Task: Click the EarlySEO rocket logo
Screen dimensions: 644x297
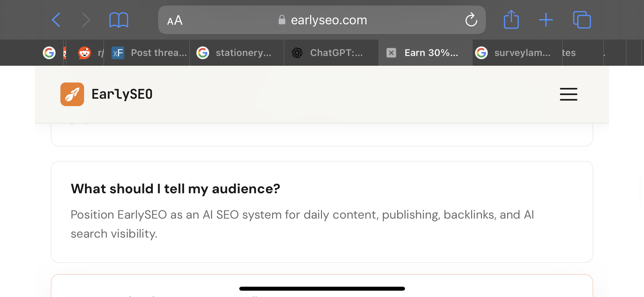Action: pos(72,94)
